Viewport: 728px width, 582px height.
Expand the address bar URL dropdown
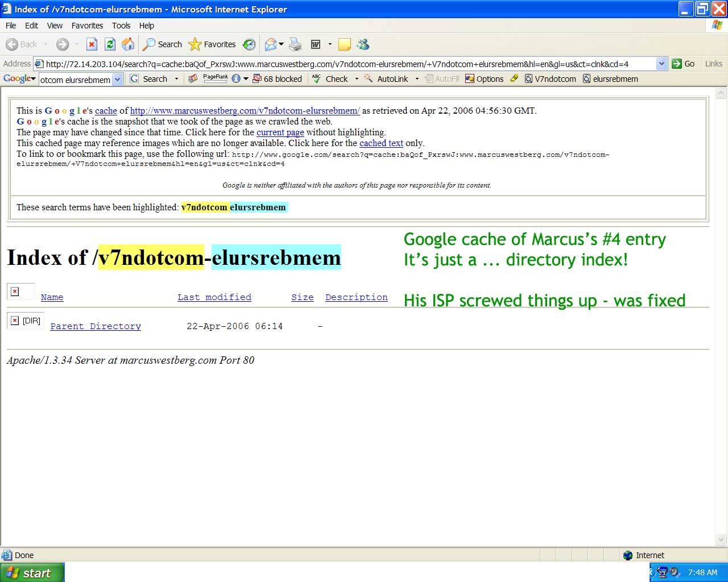tap(661, 64)
